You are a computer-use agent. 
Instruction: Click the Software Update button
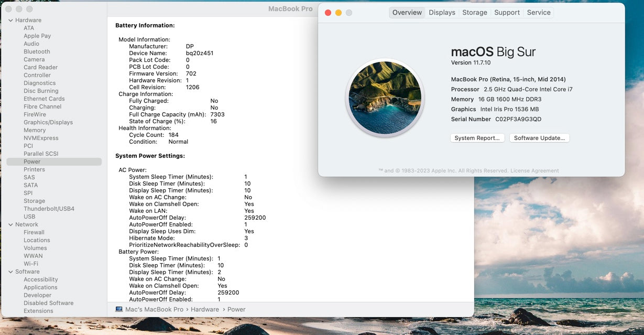click(x=539, y=138)
